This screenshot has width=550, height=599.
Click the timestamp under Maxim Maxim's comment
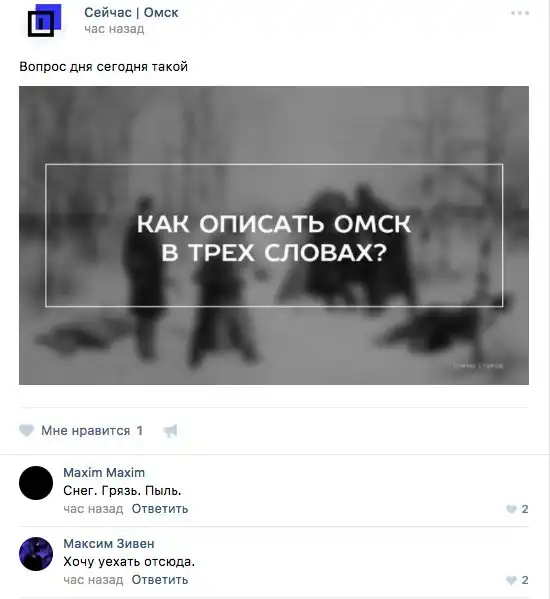click(x=93, y=509)
